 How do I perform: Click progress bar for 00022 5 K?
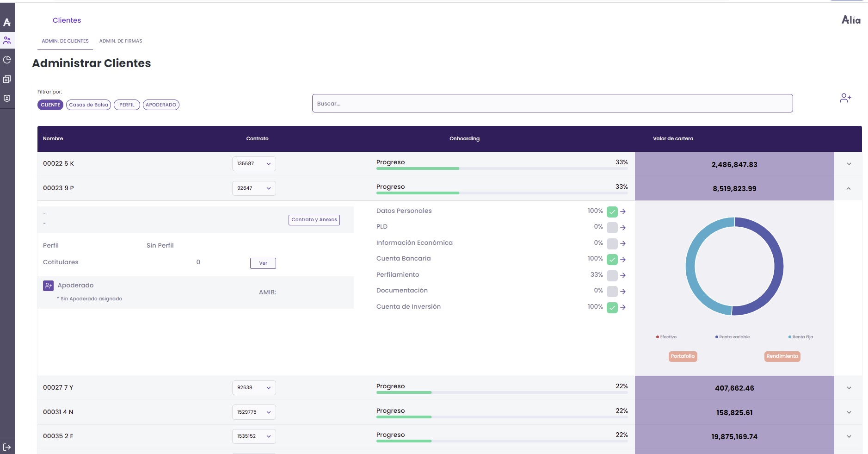point(502,168)
